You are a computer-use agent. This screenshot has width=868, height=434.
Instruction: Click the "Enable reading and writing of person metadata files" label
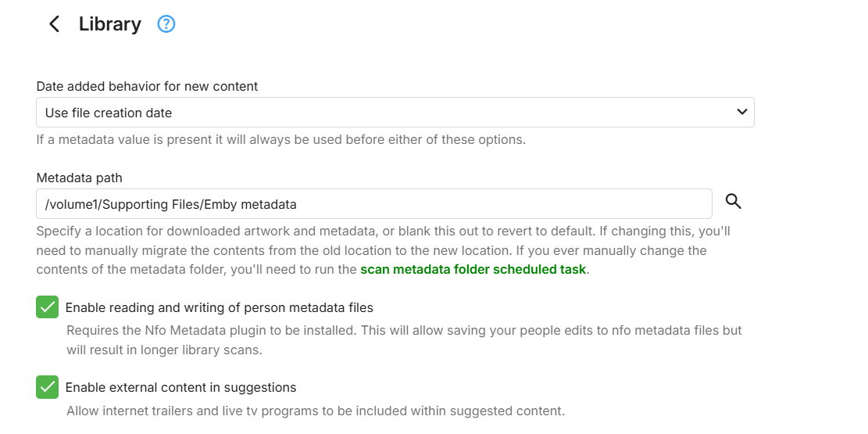point(219,307)
